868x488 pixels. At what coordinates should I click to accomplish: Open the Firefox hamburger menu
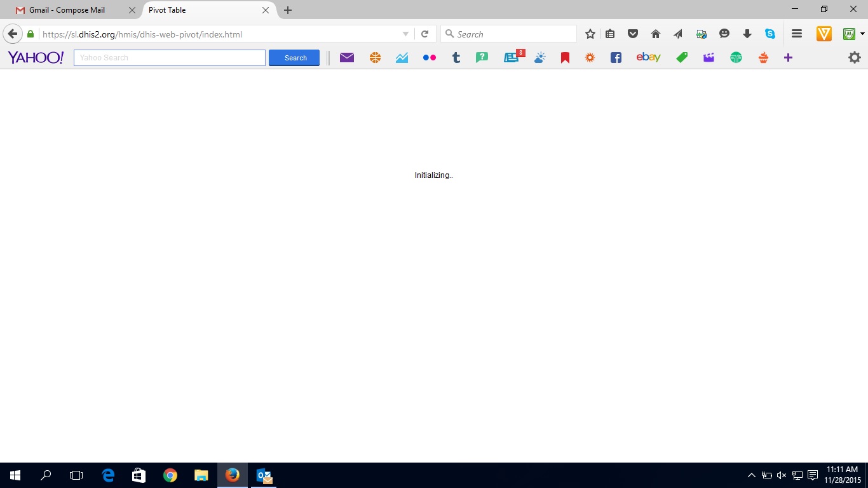point(796,34)
